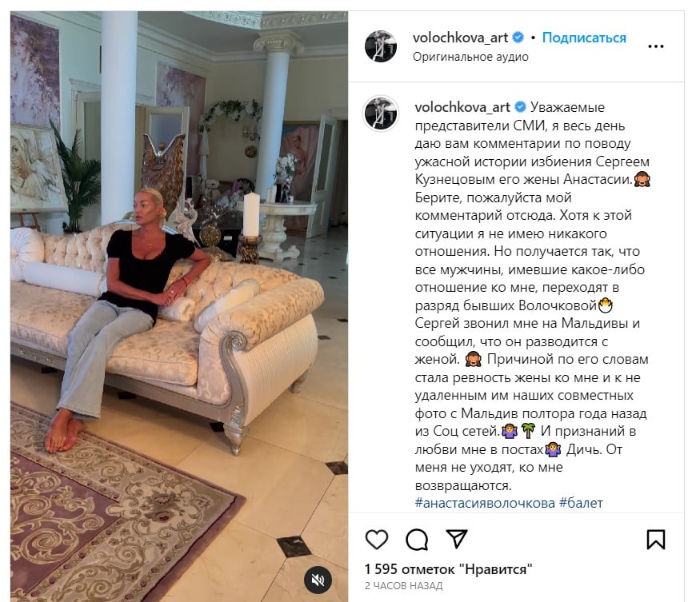This screenshot has height=602, width=700.
Task: Open the three-dot more options menu
Action: click(655, 46)
